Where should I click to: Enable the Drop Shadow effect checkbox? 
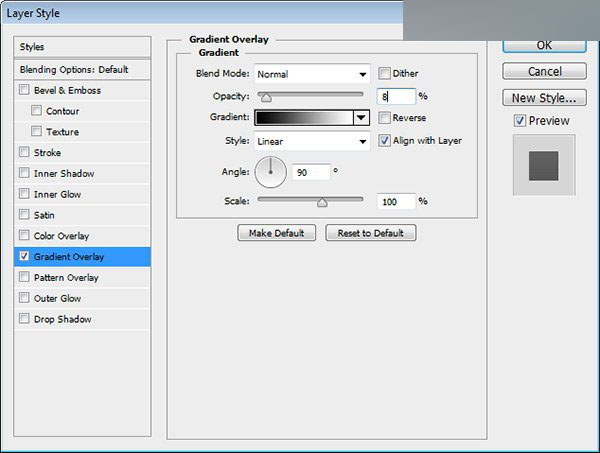(24, 318)
